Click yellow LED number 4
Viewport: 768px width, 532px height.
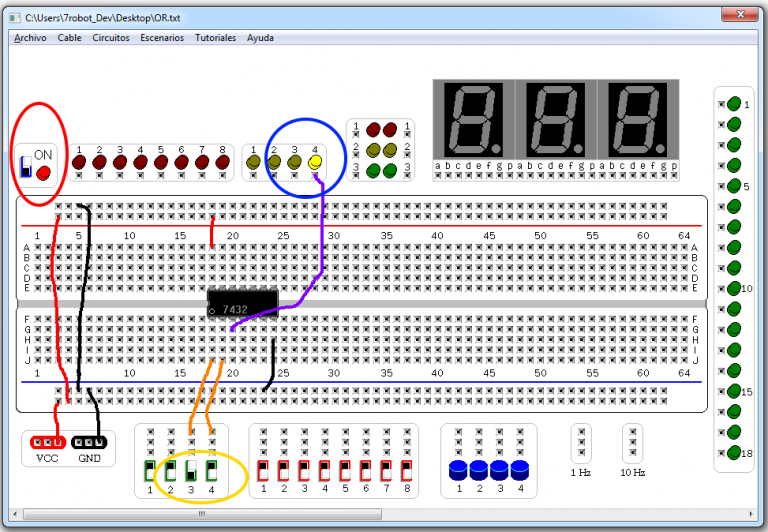click(315, 161)
